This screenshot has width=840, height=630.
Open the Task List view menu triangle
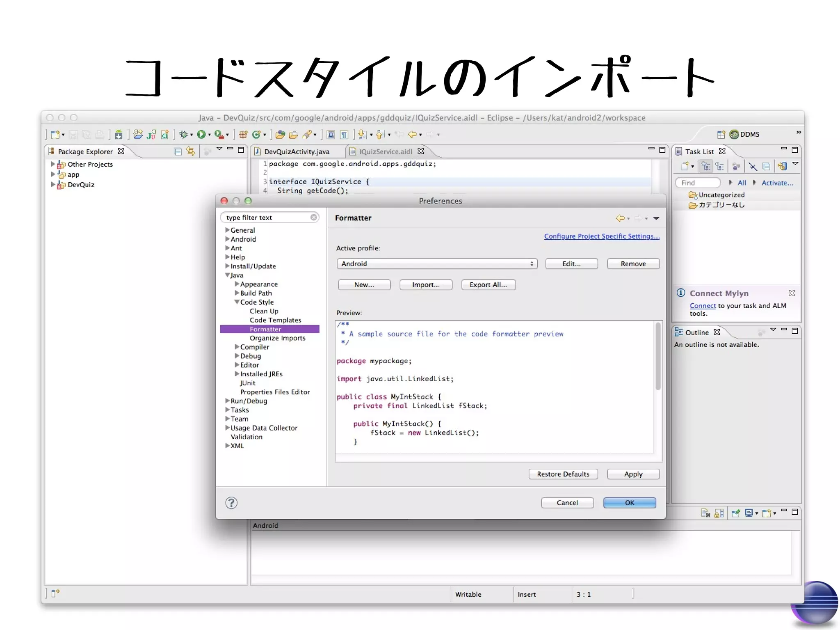pos(795,163)
